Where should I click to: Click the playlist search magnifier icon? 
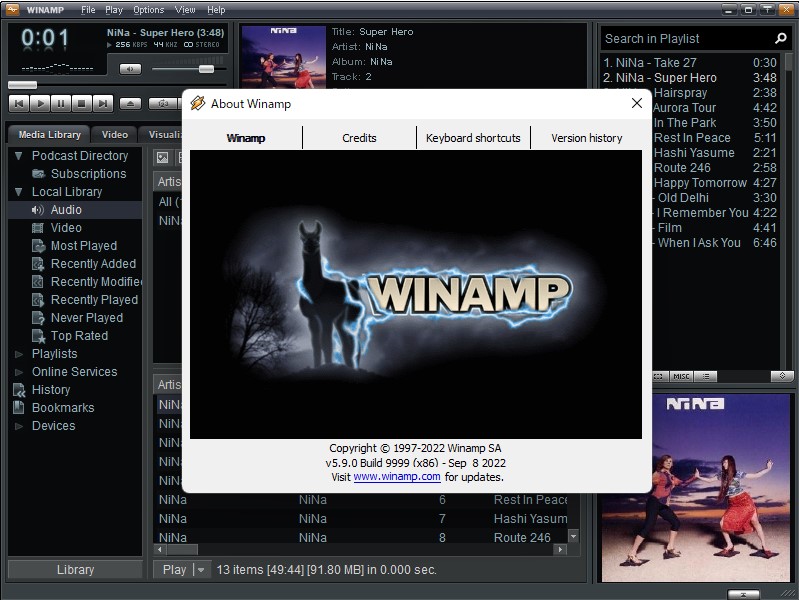780,38
